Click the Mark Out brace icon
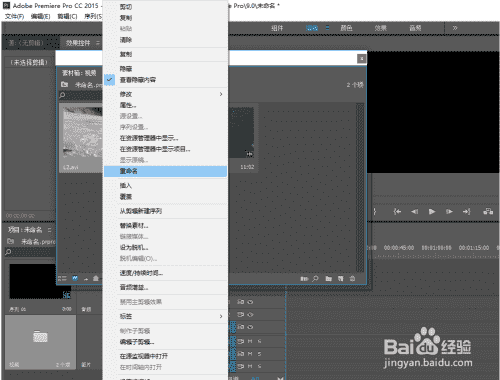 375,211
